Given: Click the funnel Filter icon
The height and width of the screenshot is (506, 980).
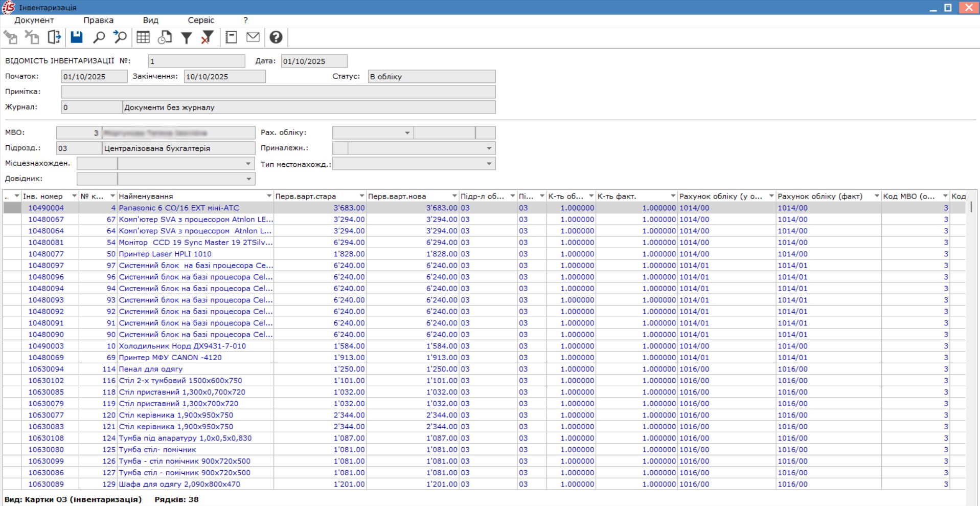Looking at the screenshot, I should pos(187,37).
